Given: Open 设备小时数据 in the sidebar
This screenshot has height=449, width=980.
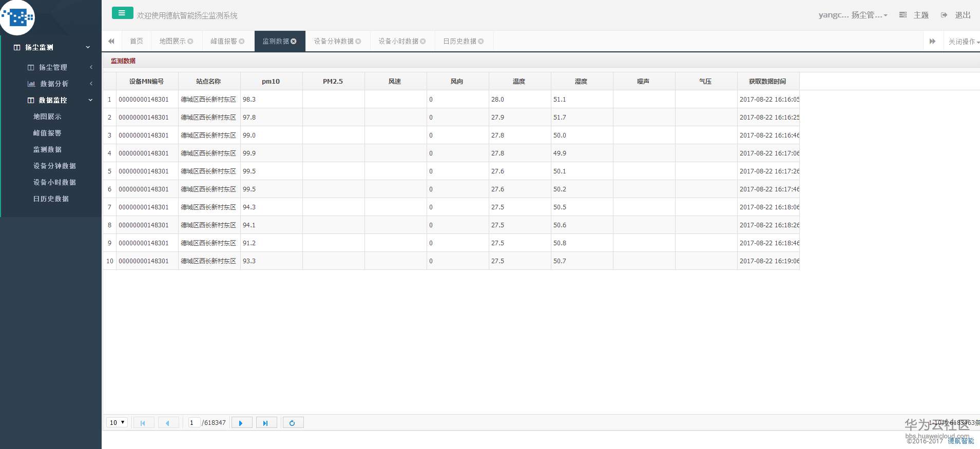Looking at the screenshot, I should pos(54,183).
